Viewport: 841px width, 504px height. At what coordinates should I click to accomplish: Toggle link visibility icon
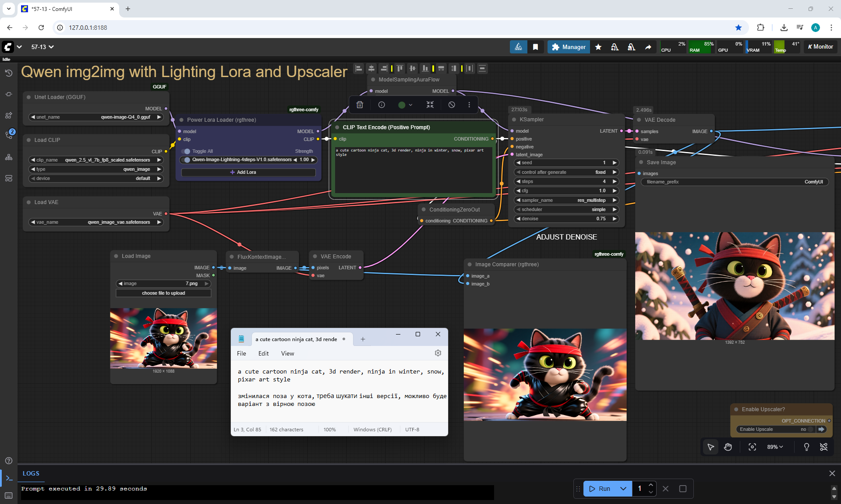823,447
